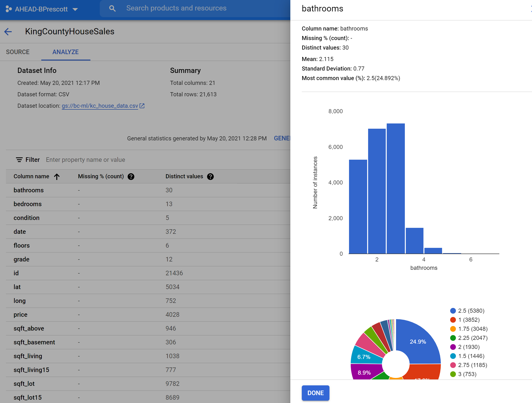532x403 pixels.
Task: Click the Distinct values column header
Action: (184, 176)
